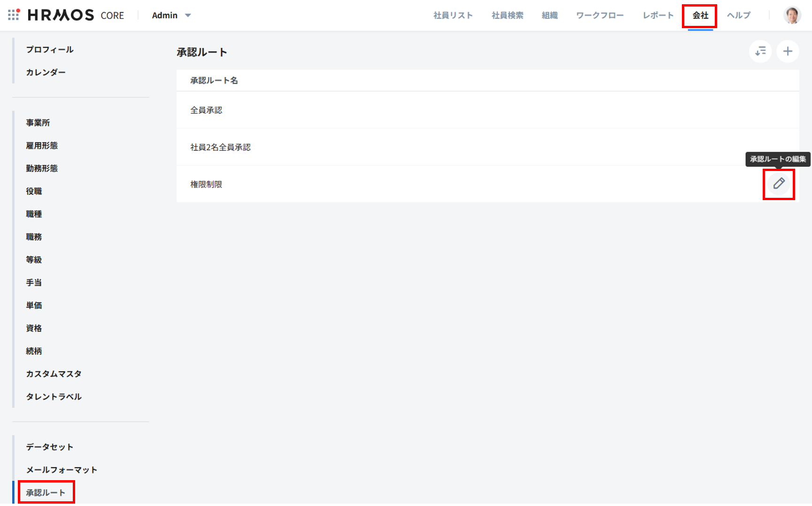The height and width of the screenshot is (506, 812).
Task: Go to 社員検索 in top navigation
Action: point(507,16)
